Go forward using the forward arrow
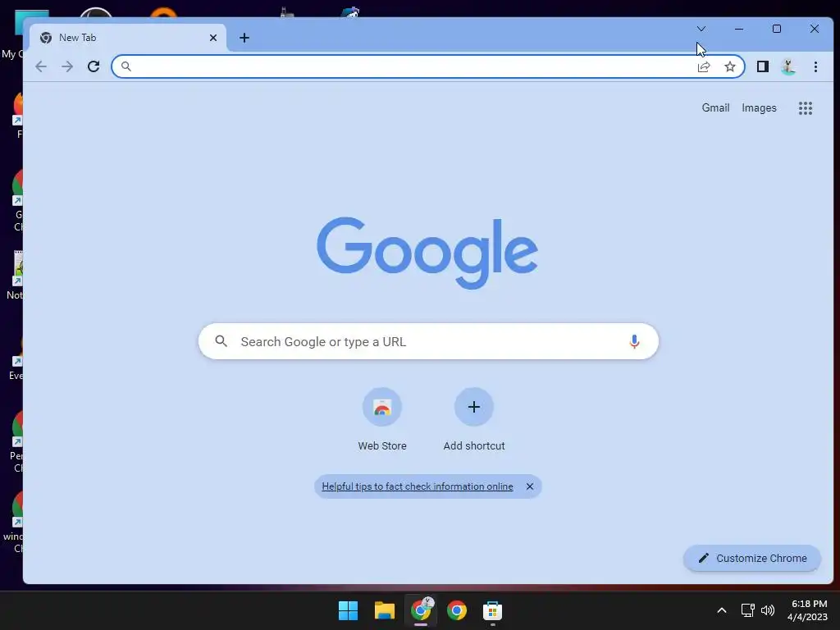Screen dimensions: 840x630 click(x=67, y=66)
